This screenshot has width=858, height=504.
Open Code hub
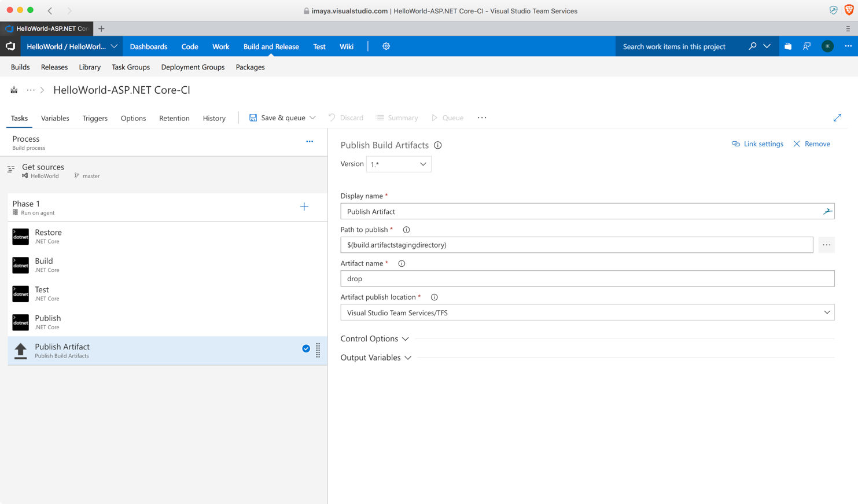190,46
